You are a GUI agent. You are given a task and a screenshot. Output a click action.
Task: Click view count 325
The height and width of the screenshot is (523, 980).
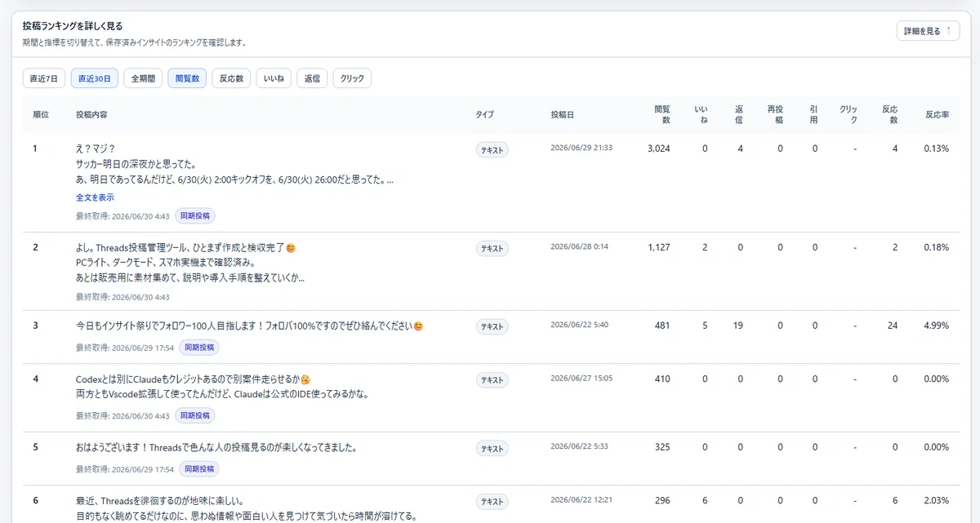662,448
